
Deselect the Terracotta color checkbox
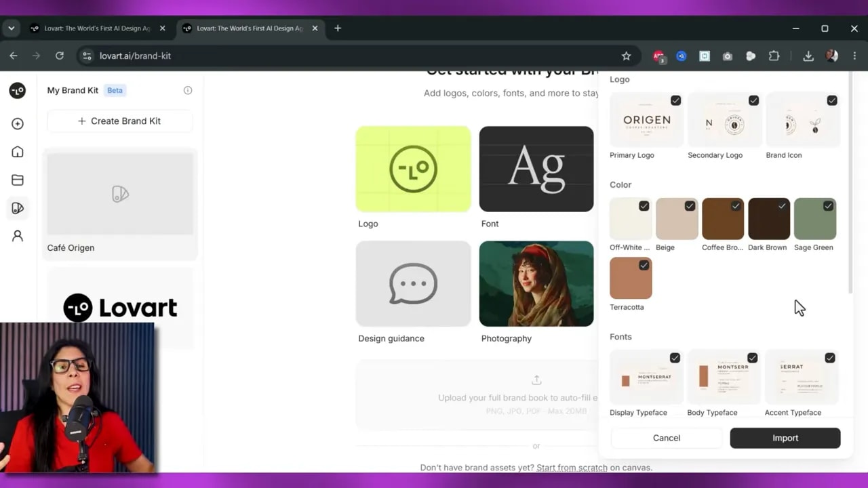pyautogui.click(x=644, y=266)
